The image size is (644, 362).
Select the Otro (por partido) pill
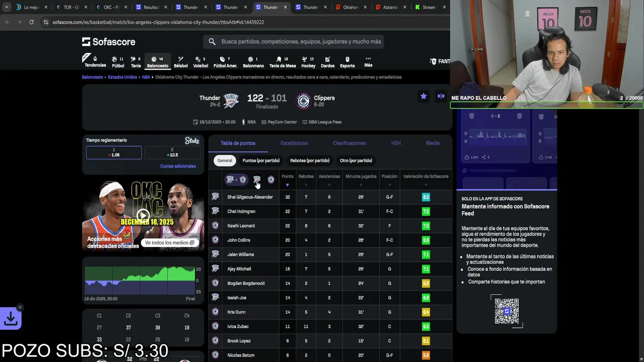coord(356,160)
